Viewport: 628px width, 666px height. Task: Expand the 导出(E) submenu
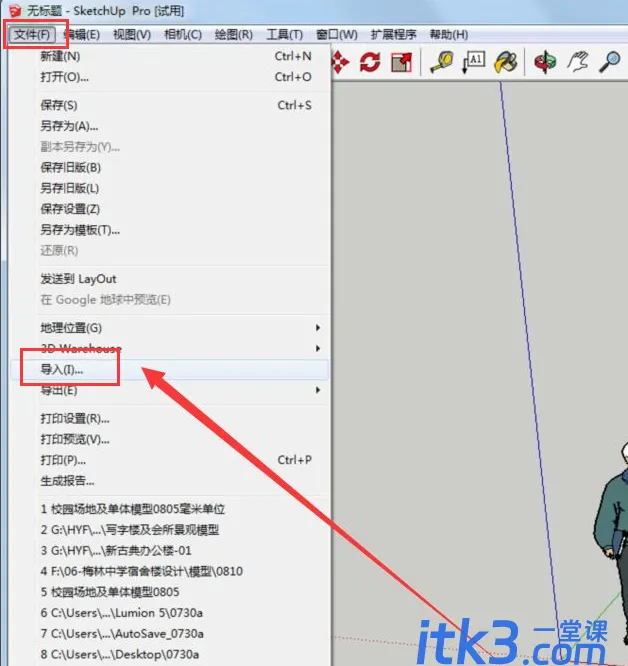169,390
